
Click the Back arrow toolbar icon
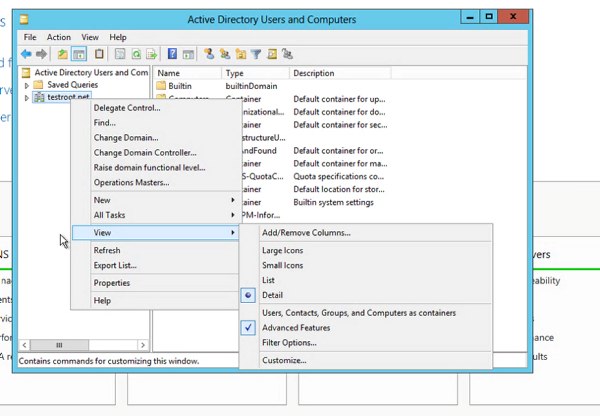[x=26, y=54]
